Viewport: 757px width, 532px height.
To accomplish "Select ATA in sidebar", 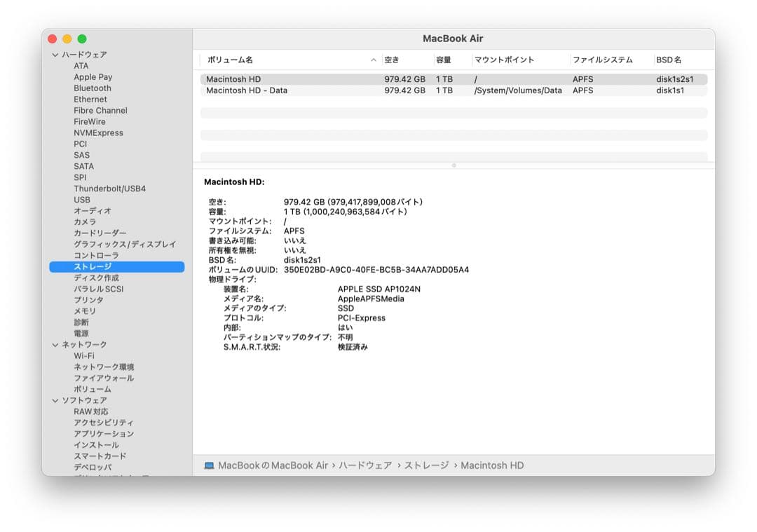I will [81, 66].
